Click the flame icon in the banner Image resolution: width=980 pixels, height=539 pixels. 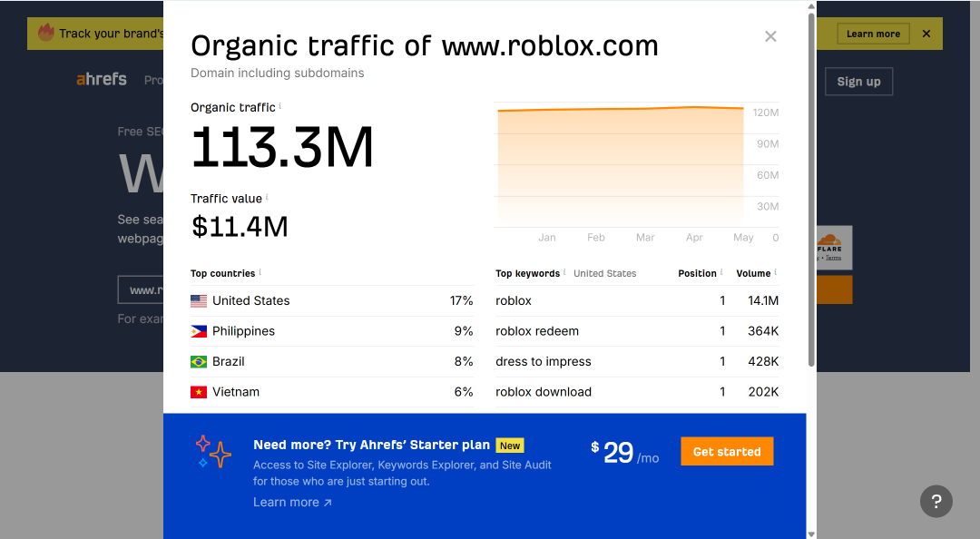pos(46,33)
